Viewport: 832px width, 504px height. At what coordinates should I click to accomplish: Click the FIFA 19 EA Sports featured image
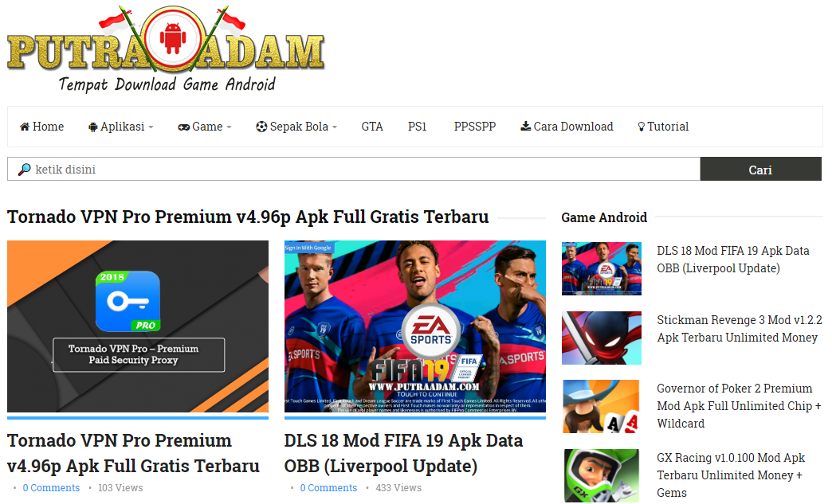click(415, 326)
